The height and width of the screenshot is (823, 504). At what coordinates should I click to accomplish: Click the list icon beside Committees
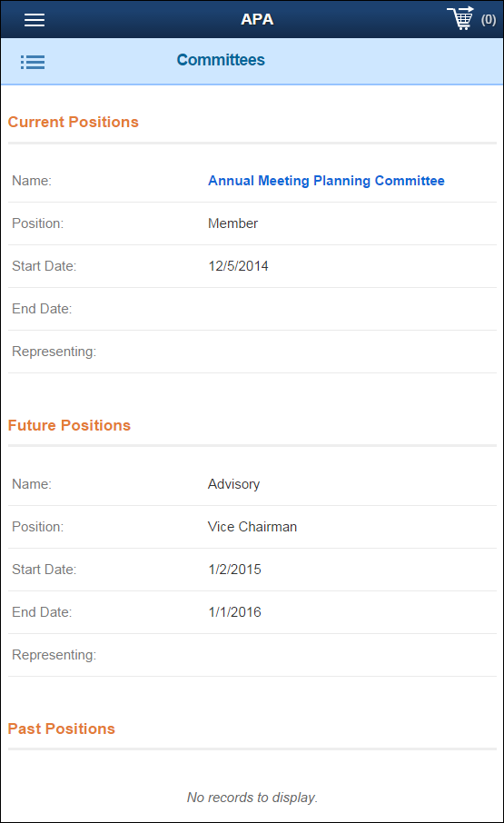tap(33, 63)
